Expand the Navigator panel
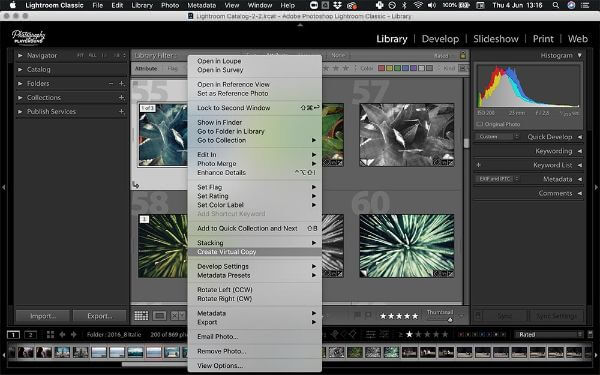Viewport: 600px width, 375px height. coord(20,55)
